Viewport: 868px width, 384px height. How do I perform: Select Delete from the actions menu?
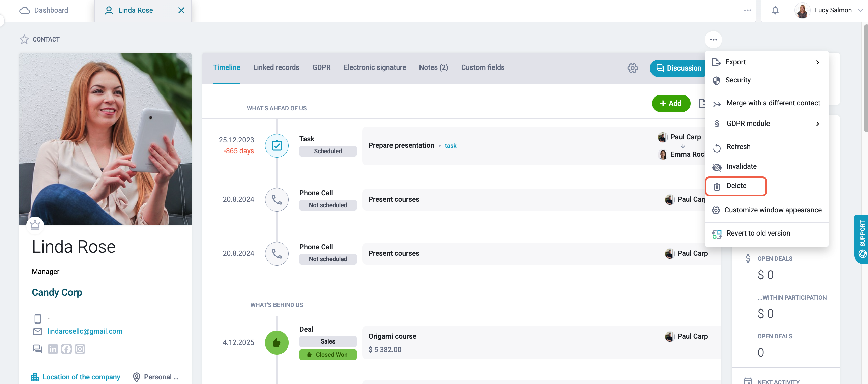coord(736,186)
